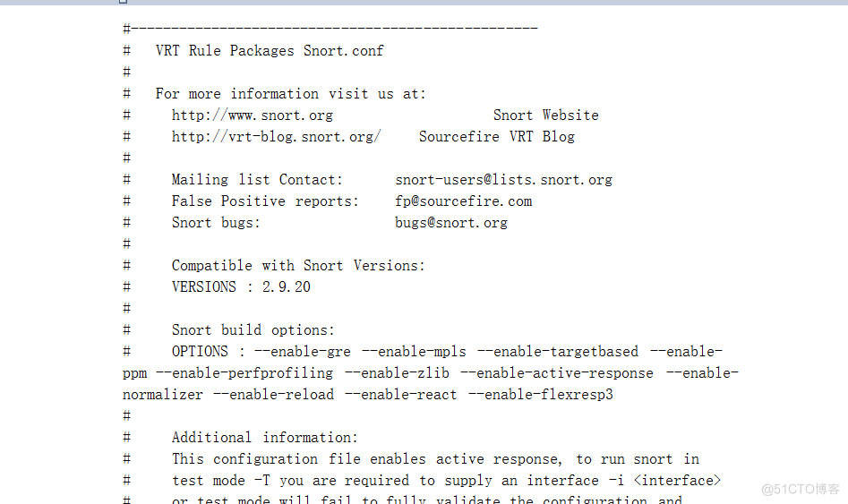Click the http://www.snort.org URL

point(252,115)
